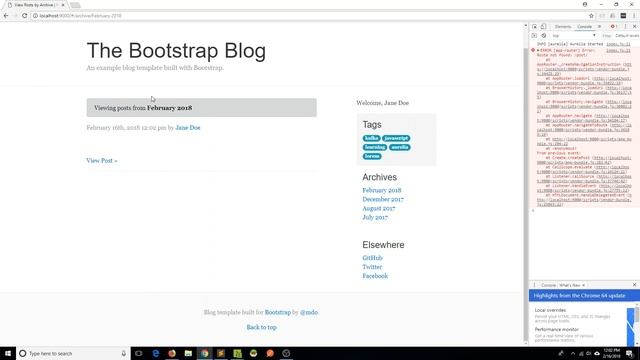
Task: Close the What's New drawer tab
Action: [x=584, y=285]
